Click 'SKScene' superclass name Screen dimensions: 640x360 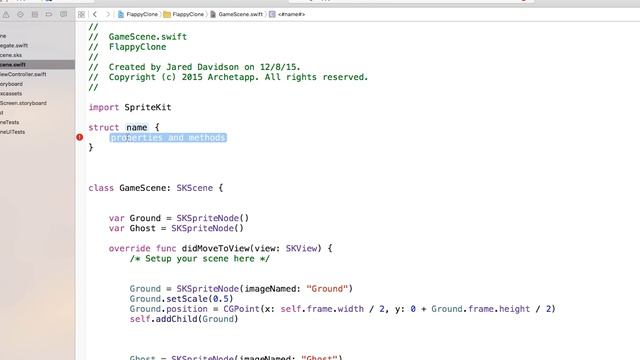pos(194,188)
